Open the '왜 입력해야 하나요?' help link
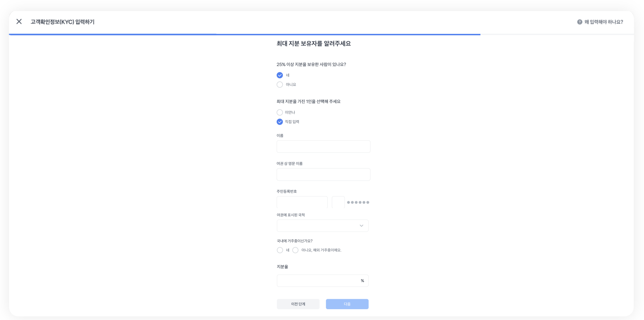This screenshot has width=644, height=320. pyautogui.click(x=603, y=22)
